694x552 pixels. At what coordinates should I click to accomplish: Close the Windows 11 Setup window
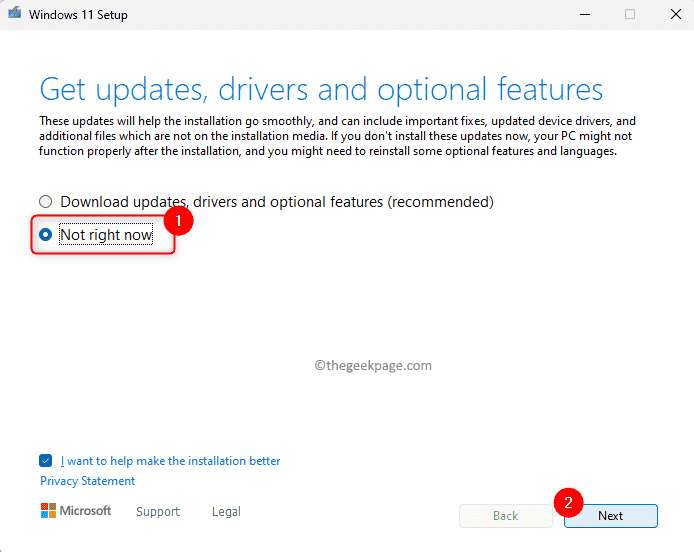676,14
